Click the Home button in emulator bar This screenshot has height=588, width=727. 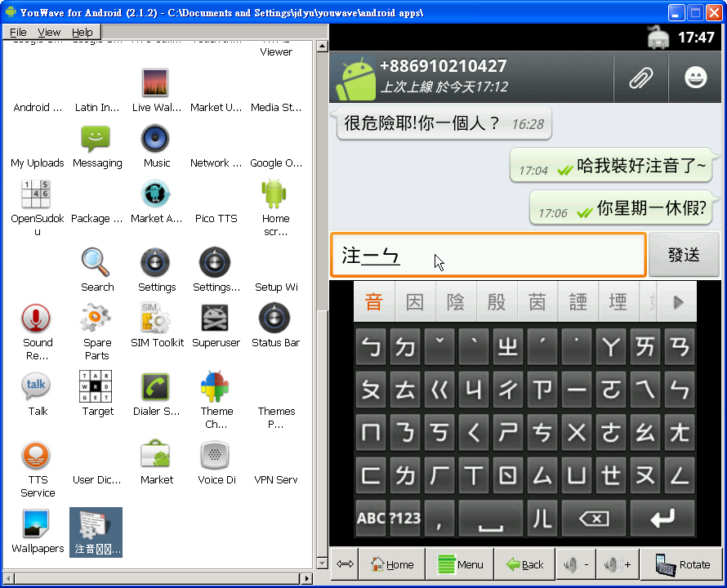coord(392,564)
